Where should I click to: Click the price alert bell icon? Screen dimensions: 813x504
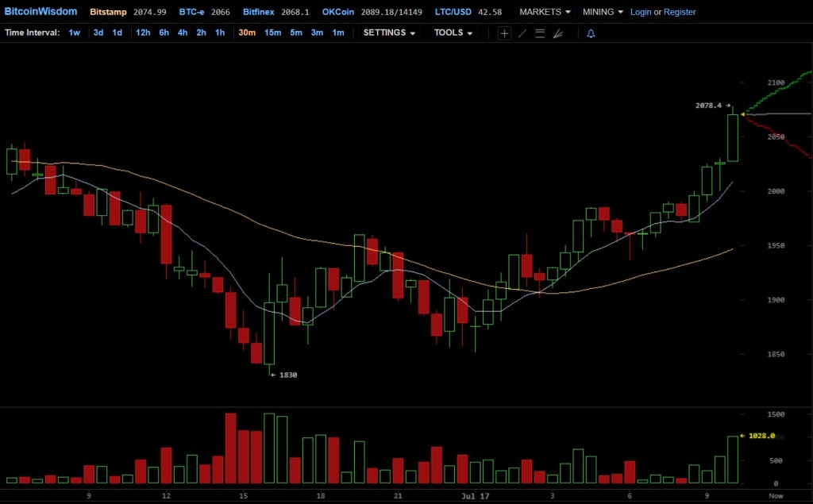click(x=591, y=33)
